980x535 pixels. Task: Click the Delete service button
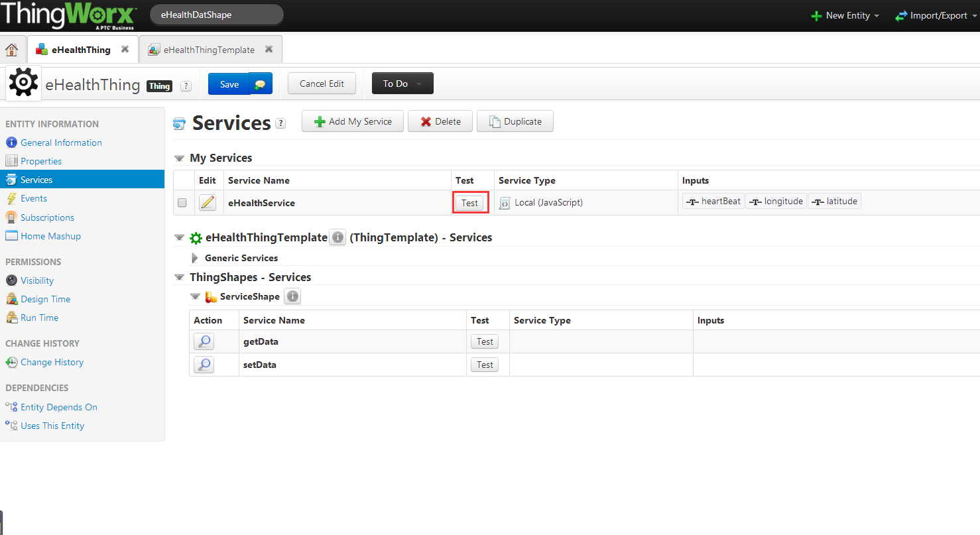pyautogui.click(x=440, y=121)
